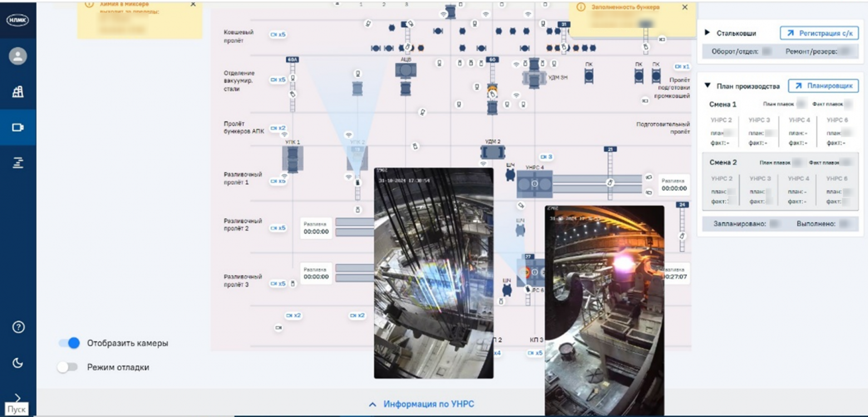
Task: Expand the sidebar with the arrow chevron
Action: (18, 397)
